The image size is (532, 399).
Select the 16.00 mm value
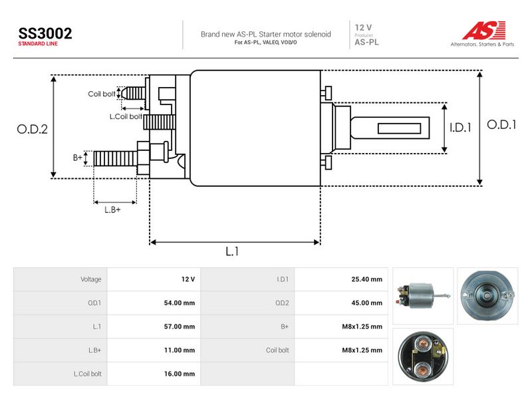tap(180, 374)
